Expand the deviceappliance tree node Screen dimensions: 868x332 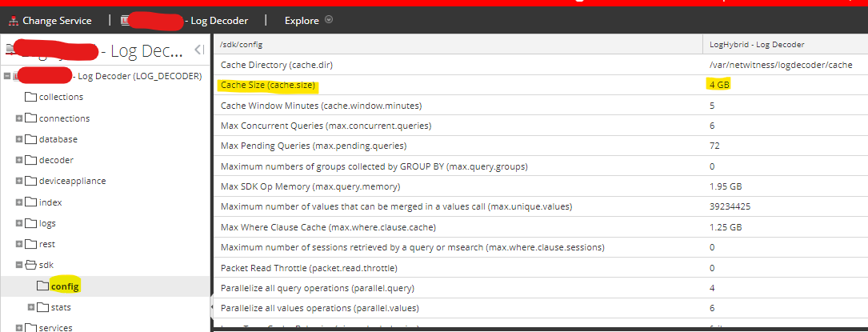[x=19, y=181]
